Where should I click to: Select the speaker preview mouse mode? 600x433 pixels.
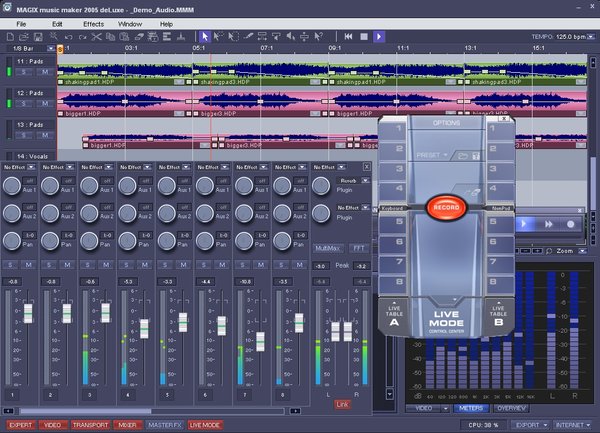tap(291, 37)
